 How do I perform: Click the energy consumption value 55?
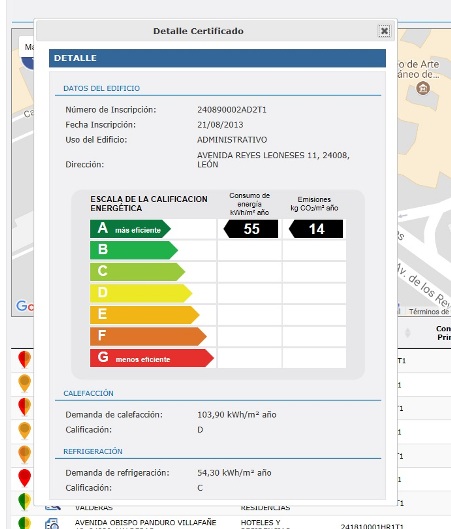point(251,229)
